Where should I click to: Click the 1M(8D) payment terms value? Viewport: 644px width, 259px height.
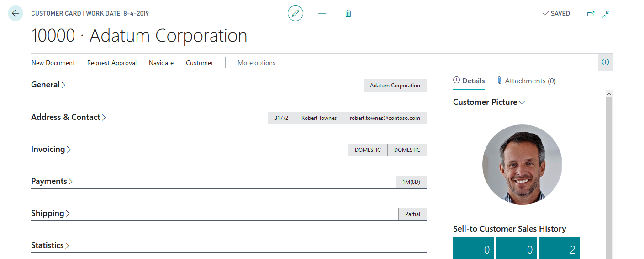pyautogui.click(x=411, y=182)
